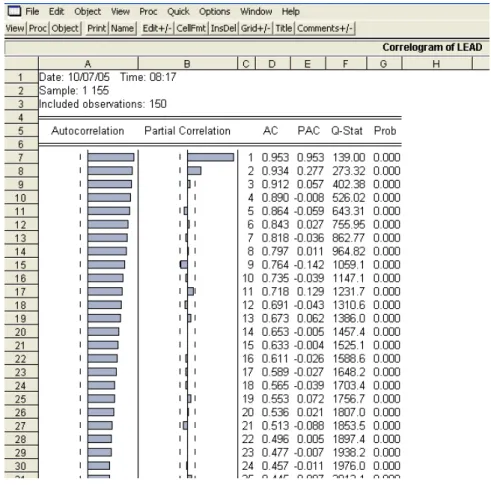Select column C header
This screenshot has height=485, width=491.
coord(246,64)
